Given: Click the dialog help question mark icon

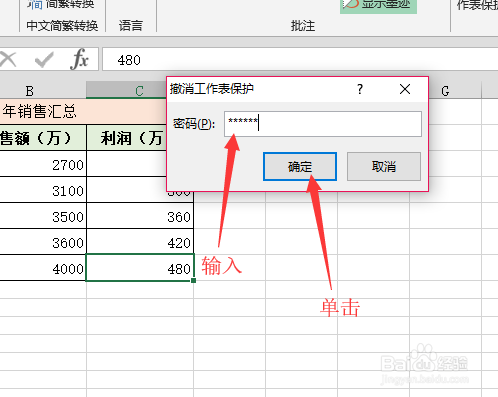Looking at the screenshot, I should coord(360,89).
